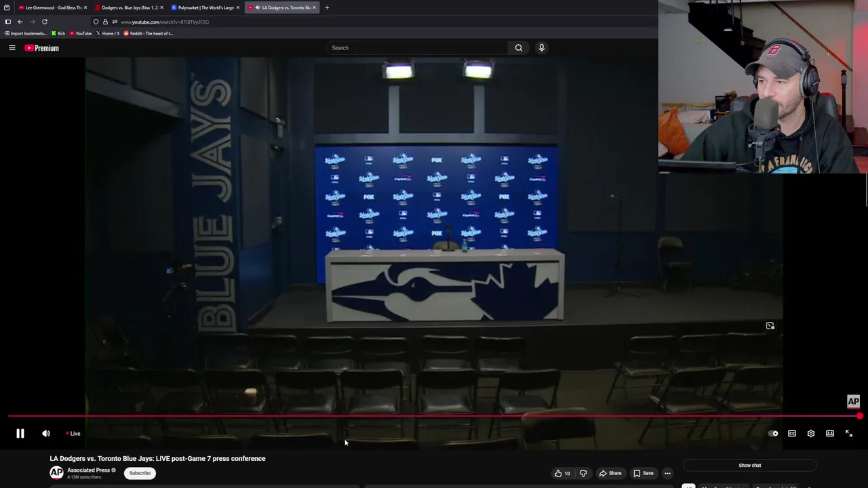The width and height of the screenshot is (868, 488).
Task: Turn on closed captions
Action: coord(792,434)
